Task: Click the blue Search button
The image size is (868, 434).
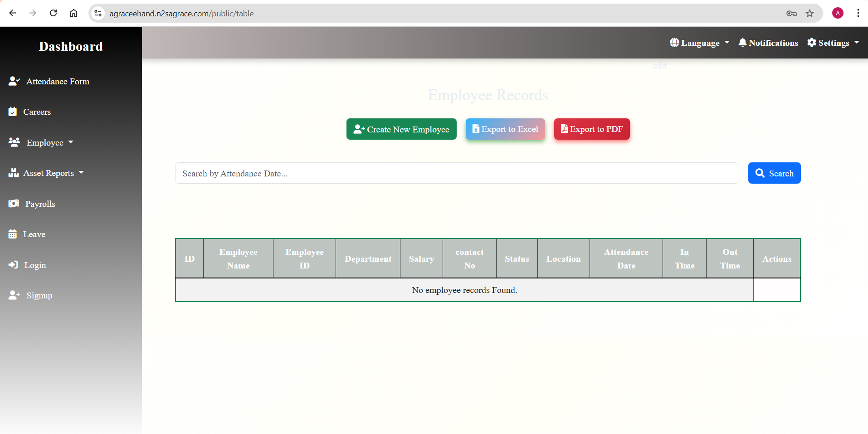Action: point(774,173)
